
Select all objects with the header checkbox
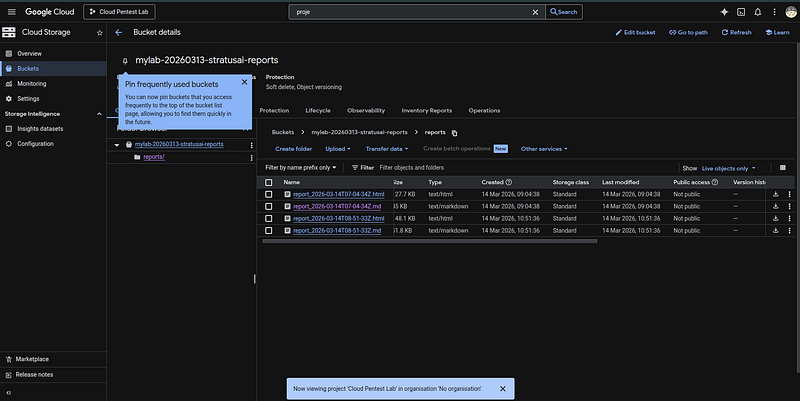point(268,182)
